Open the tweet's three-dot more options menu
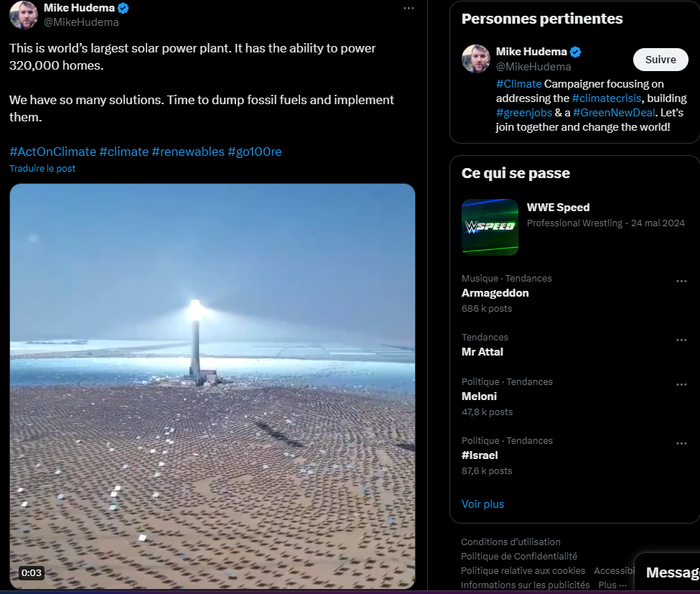The height and width of the screenshot is (594, 700). tap(409, 9)
